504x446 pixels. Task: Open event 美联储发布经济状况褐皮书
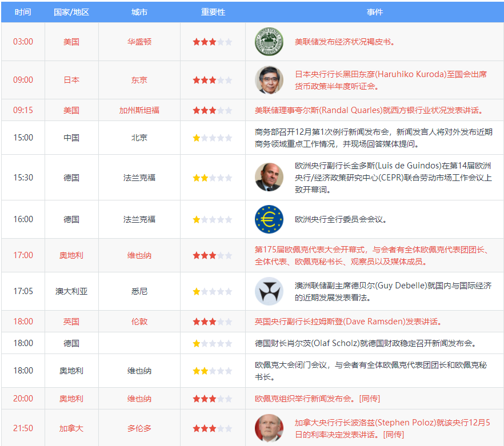tap(345, 42)
